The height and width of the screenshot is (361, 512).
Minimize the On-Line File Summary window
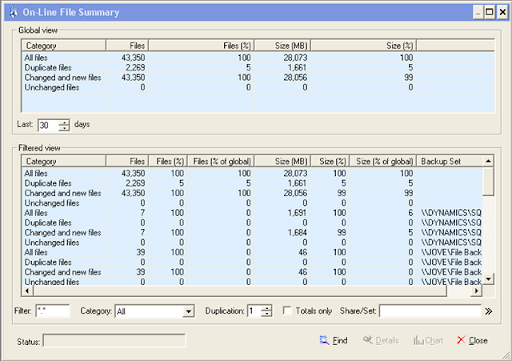tap(478, 13)
